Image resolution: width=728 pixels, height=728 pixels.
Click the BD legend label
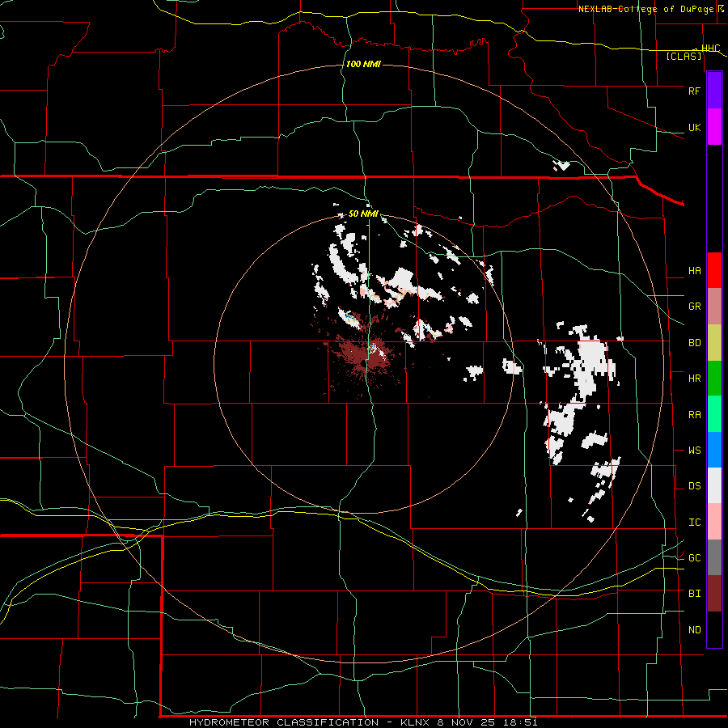(694, 343)
